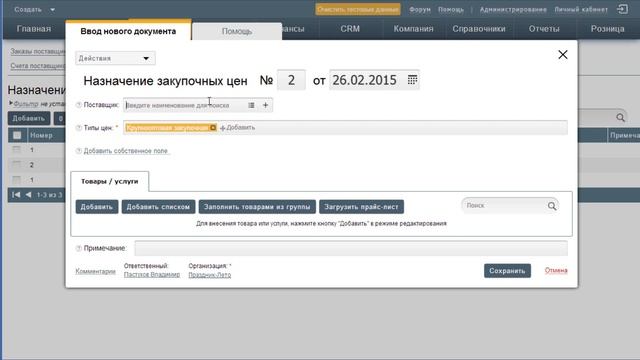Viewport: 640px width, 360px height.
Task: Click Добавить собственное поле link
Action: click(x=126, y=151)
